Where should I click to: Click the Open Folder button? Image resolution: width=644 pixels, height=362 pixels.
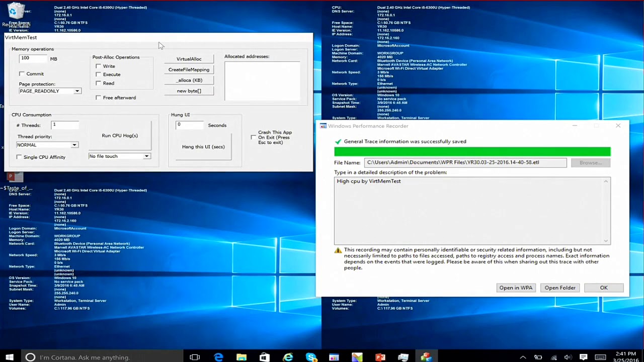[560, 288]
